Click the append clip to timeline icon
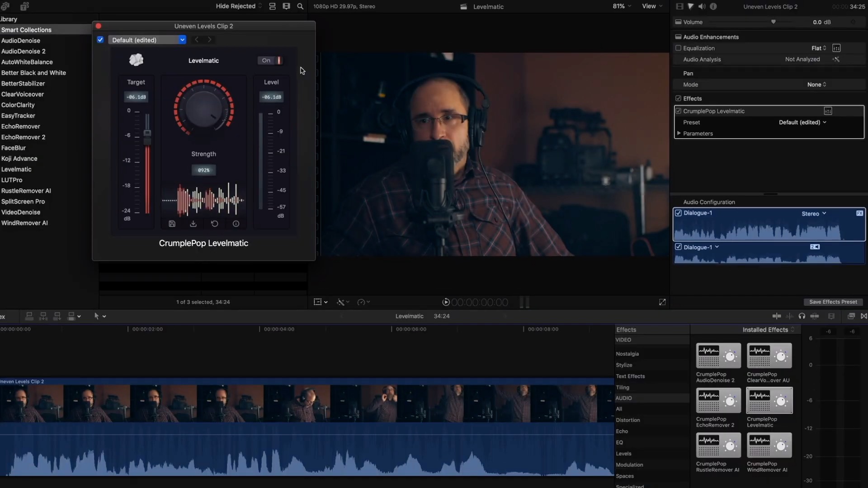The height and width of the screenshot is (488, 868). coord(57,316)
